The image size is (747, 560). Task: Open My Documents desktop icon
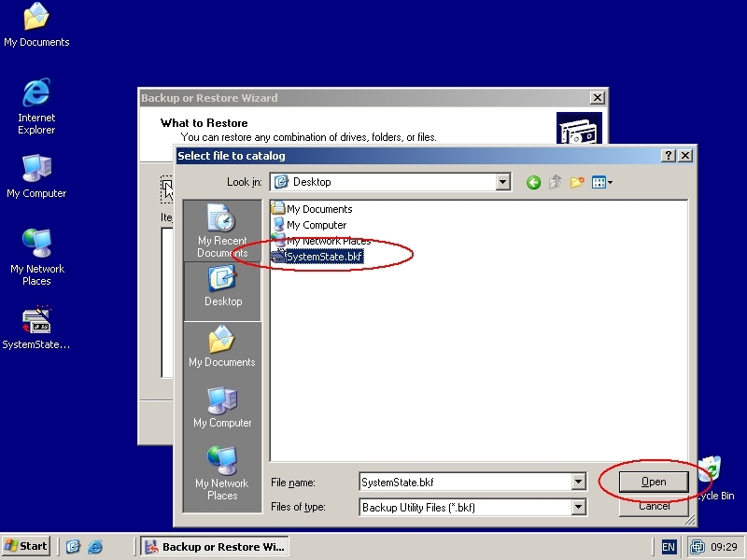click(36, 25)
